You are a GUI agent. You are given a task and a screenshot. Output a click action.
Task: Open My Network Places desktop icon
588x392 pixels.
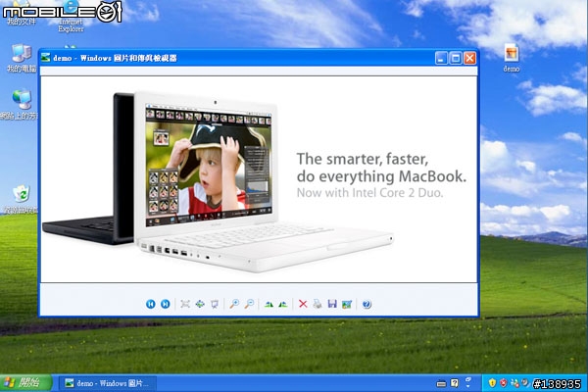20,105
